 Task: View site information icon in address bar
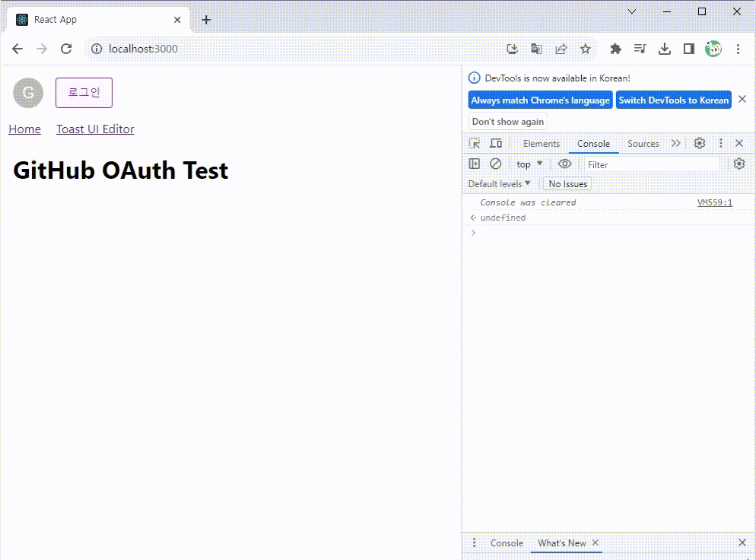[x=97, y=49]
